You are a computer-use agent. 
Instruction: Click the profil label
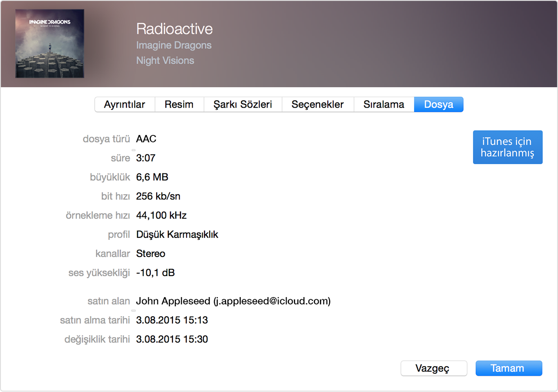coord(119,235)
